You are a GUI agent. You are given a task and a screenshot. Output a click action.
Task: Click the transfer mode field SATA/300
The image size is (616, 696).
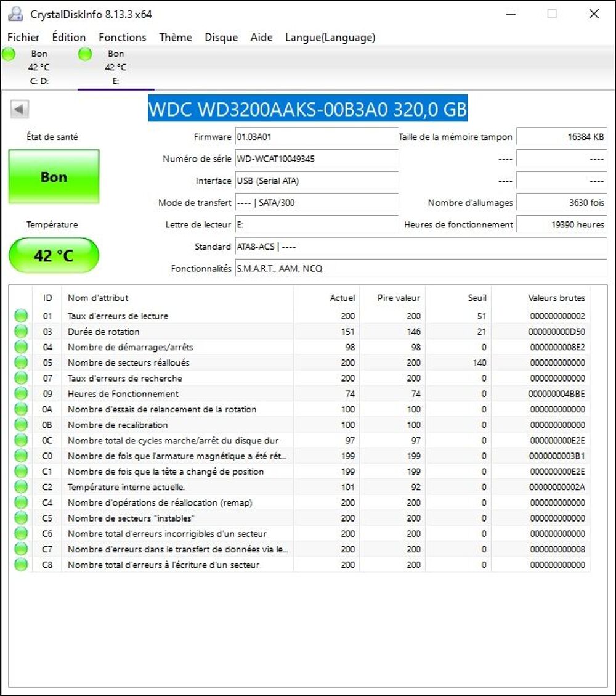tap(316, 202)
